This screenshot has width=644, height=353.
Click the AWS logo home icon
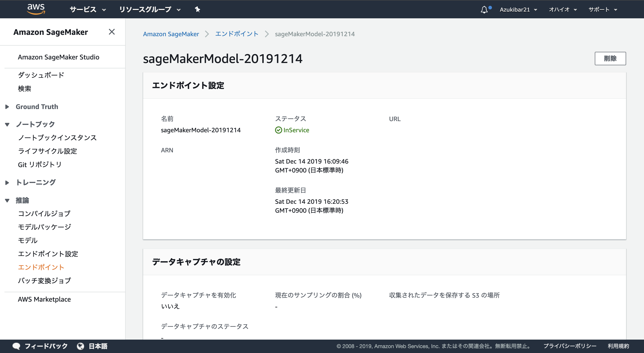[x=36, y=9]
